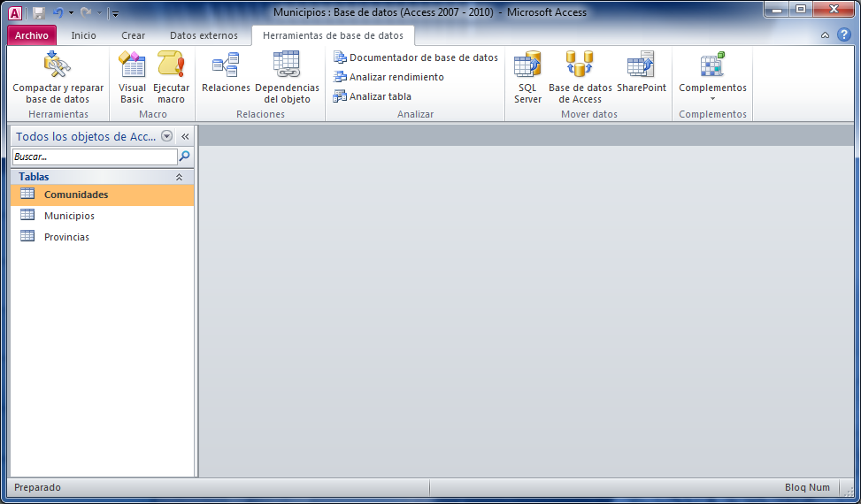Click the Bloq Num status indicator
861x504 pixels.
tap(807, 487)
